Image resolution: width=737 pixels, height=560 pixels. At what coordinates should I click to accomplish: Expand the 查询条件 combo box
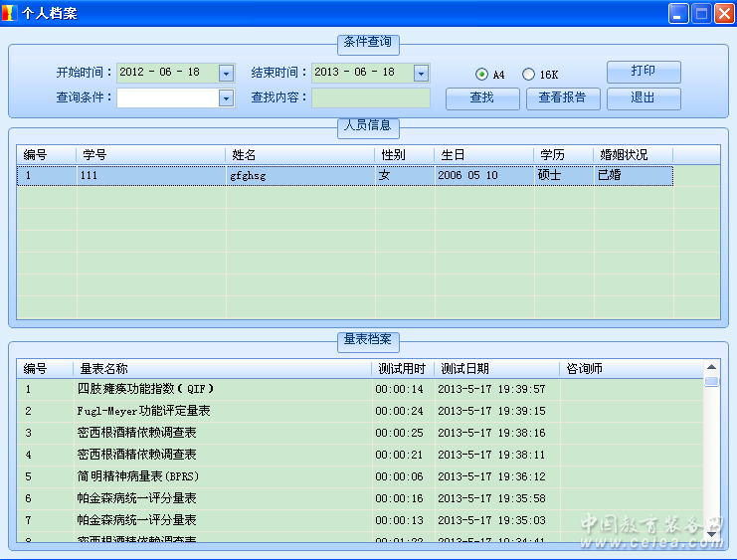226,98
